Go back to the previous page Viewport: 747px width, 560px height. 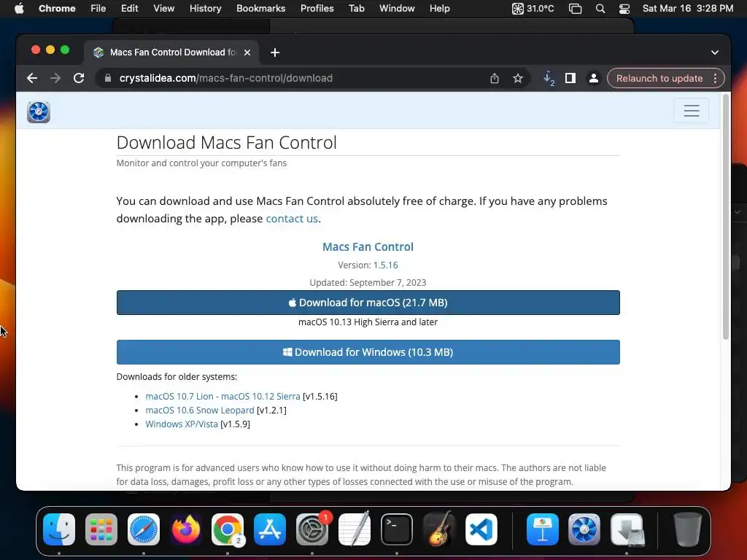point(32,78)
